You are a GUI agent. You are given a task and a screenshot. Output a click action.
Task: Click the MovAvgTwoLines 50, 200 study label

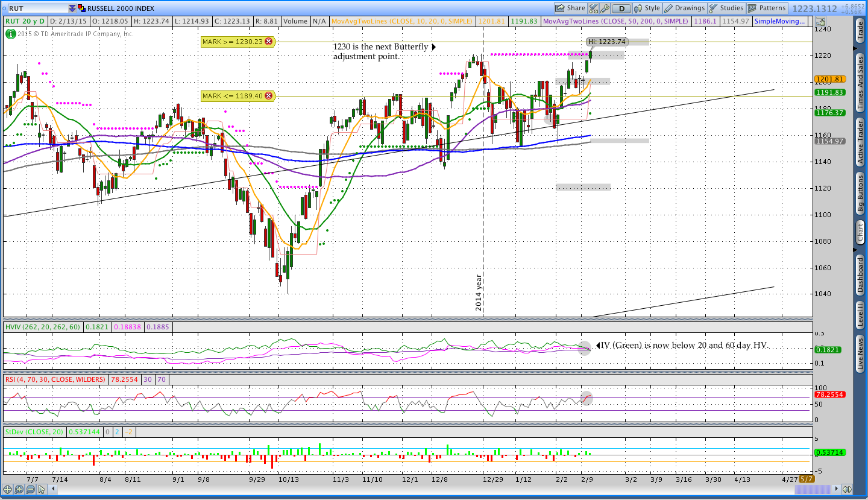tap(615, 21)
